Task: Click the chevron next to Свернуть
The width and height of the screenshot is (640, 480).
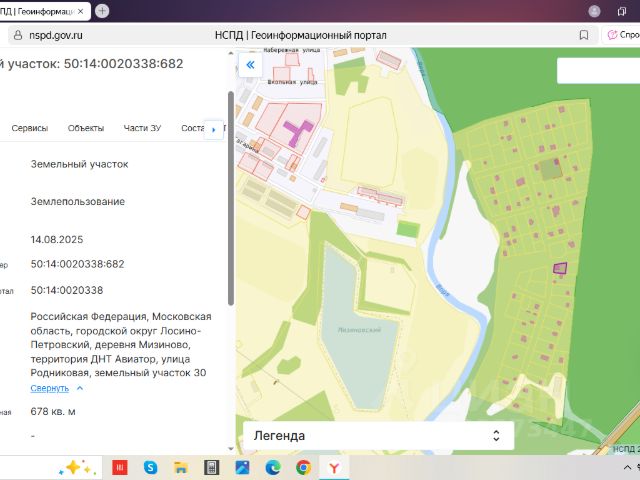Action: click(80, 388)
